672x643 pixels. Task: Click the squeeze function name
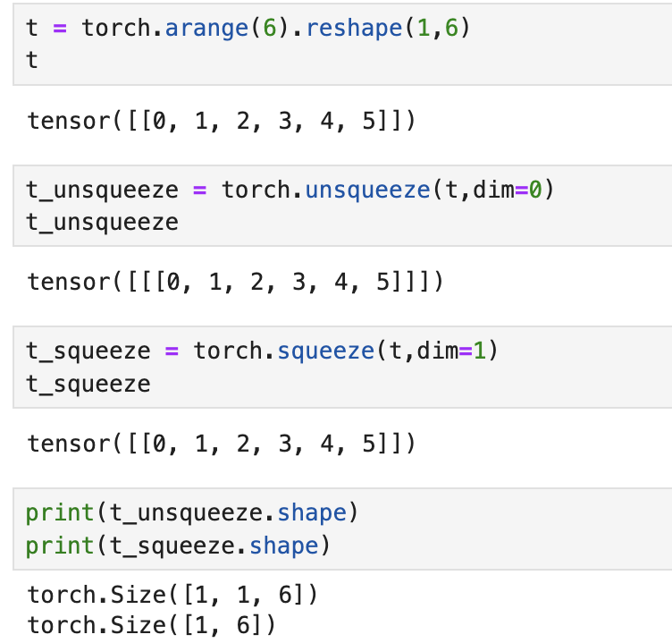pyautogui.click(x=326, y=351)
